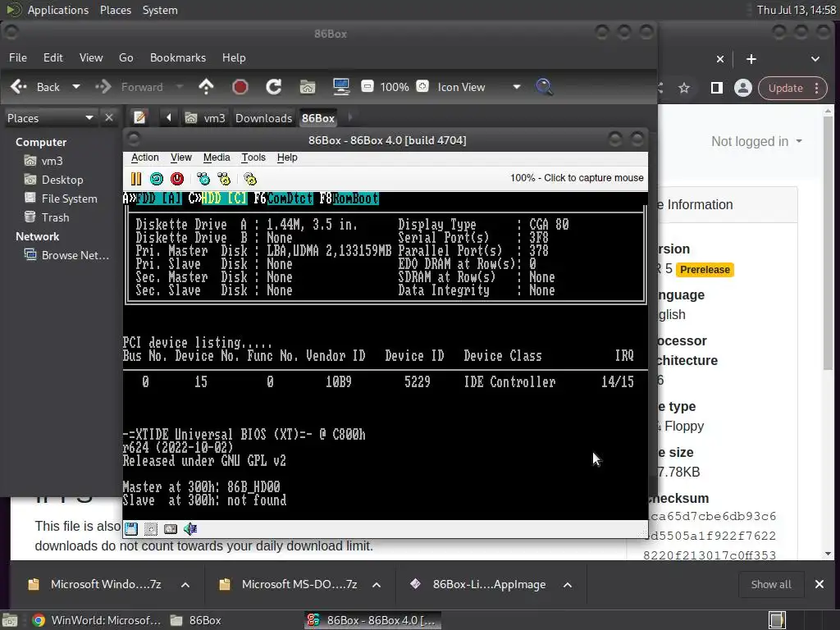Image resolution: width=840 pixels, height=630 pixels.
Task: Go to Downloads in the path bar
Action: pos(263,118)
